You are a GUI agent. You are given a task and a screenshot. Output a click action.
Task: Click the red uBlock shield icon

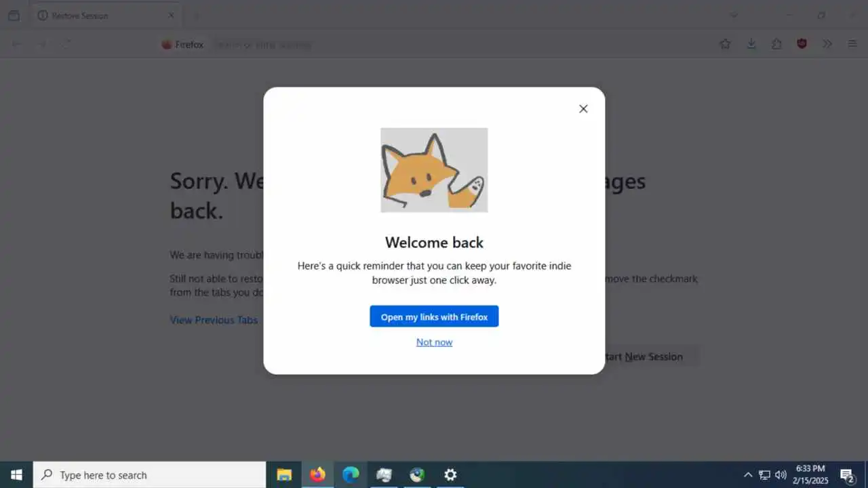pyautogui.click(x=802, y=44)
